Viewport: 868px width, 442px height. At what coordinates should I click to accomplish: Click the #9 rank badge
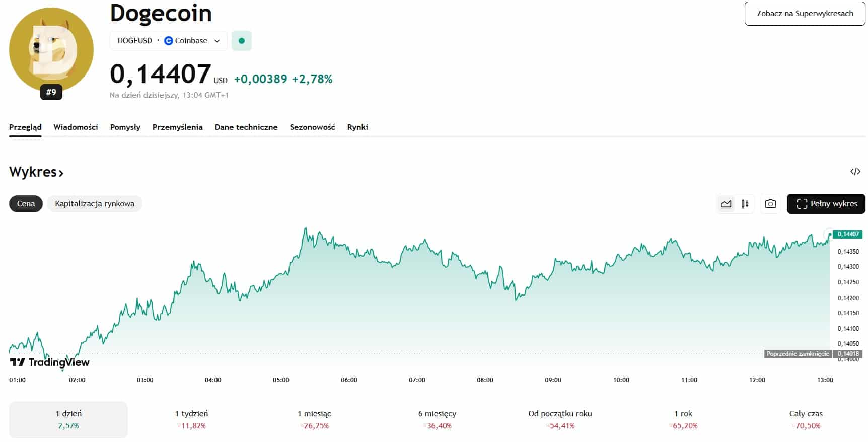(51, 92)
